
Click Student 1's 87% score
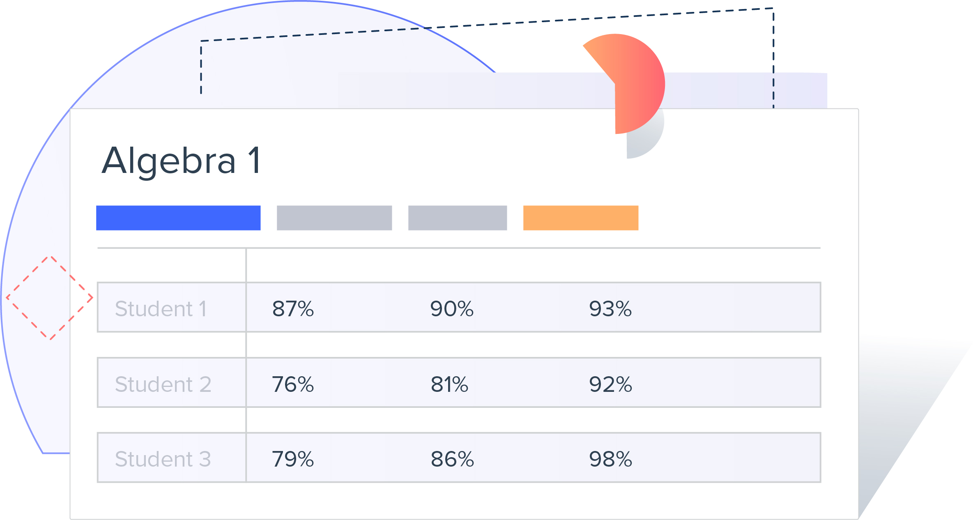[x=293, y=309]
